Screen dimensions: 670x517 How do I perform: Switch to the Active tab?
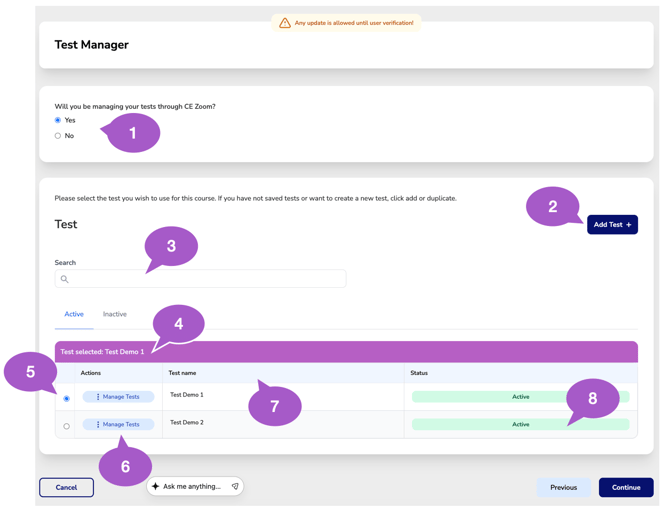coord(74,314)
